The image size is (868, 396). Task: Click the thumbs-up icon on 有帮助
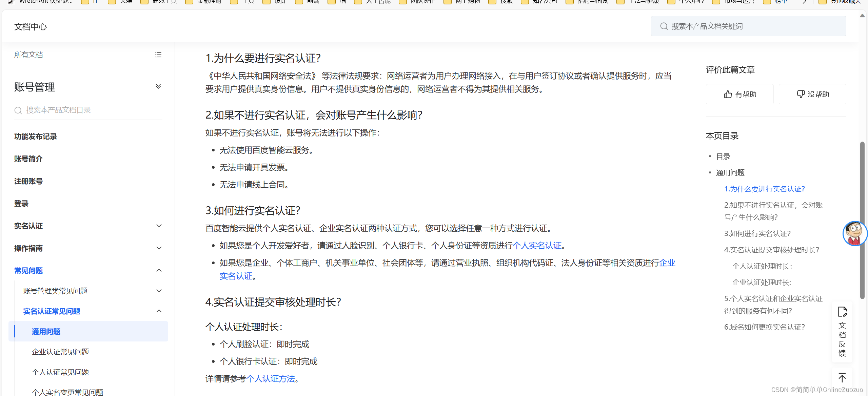point(728,94)
